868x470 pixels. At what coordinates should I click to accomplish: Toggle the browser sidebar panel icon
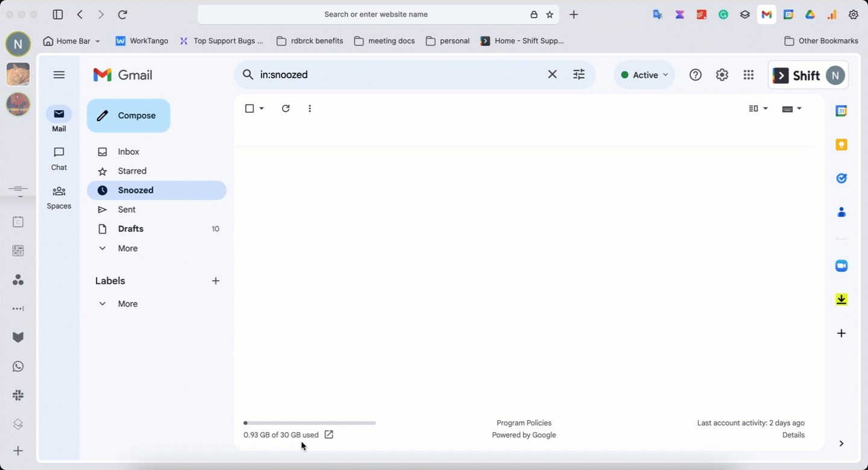pyautogui.click(x=58, y=14)
